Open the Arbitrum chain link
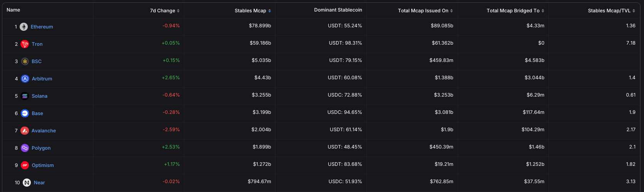 click(x=42, y=79)
